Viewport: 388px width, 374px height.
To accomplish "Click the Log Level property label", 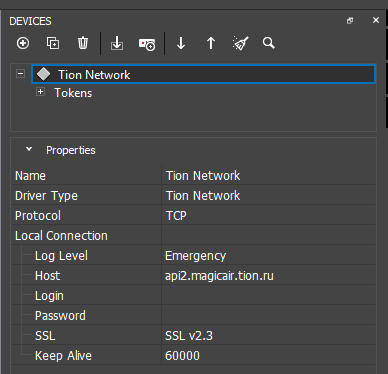I will click(61, 256).
